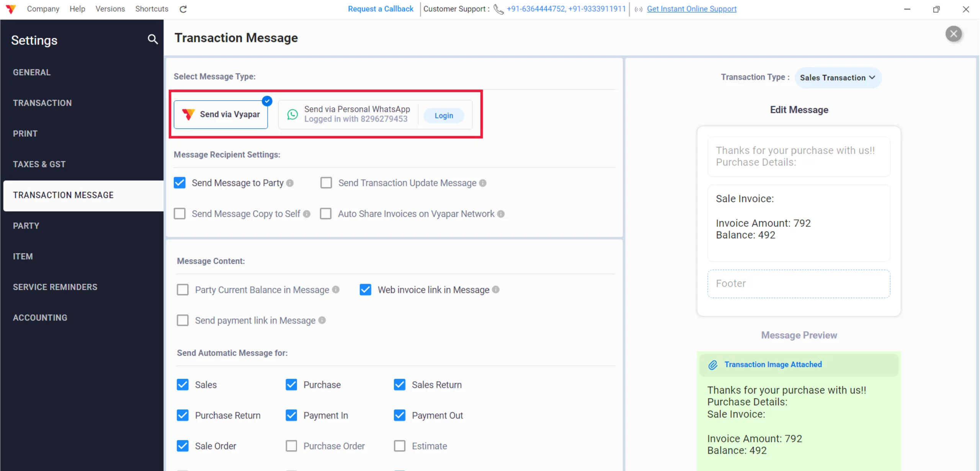980x471 pixels.
Task: Click the phone icon beside customer support numbers
Action: coord(498,9)
